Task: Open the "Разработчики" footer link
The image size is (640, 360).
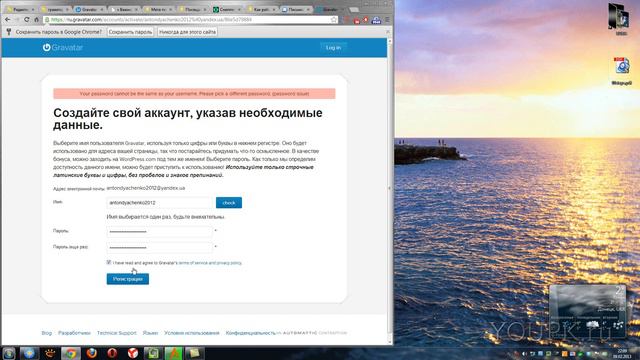Action: coord(74,333)
